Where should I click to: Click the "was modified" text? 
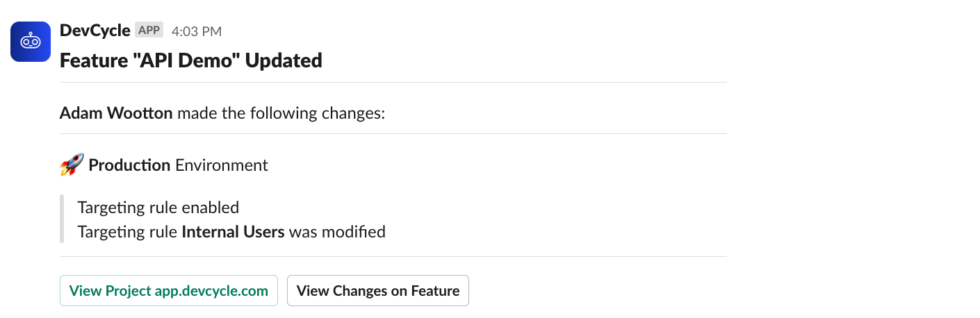coord(337,231)
